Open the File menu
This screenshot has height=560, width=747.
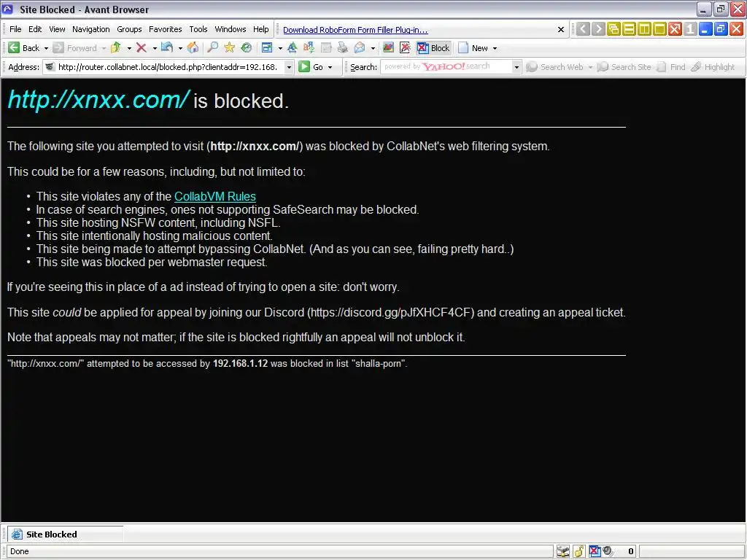15,29
